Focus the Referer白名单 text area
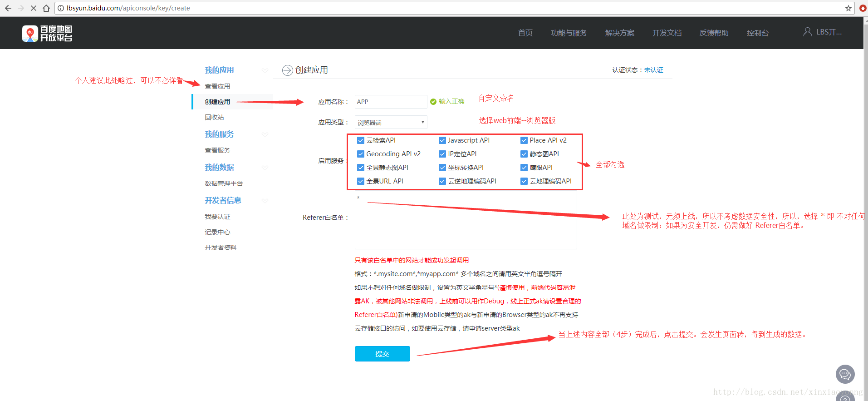Screen dimensions: 868x401 (x=466, y=220)
